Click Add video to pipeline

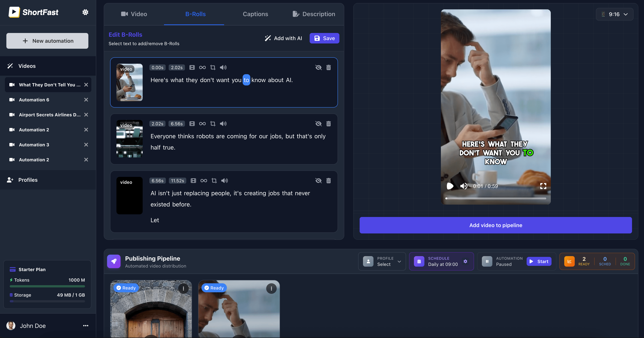click(x=496, y=225)
